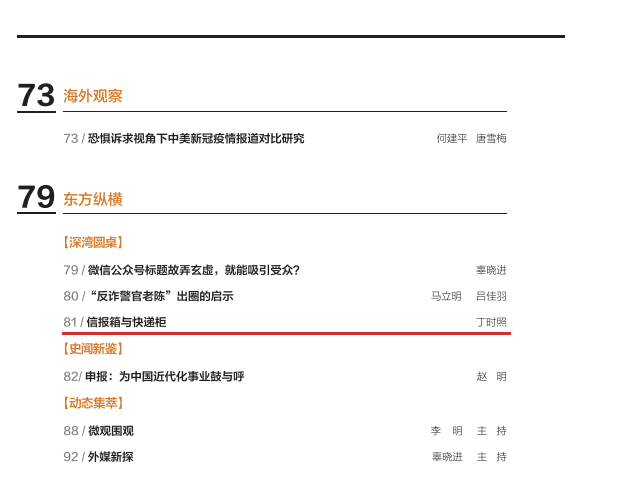Click the column label 【深湾圆桌】

(93, 242)
